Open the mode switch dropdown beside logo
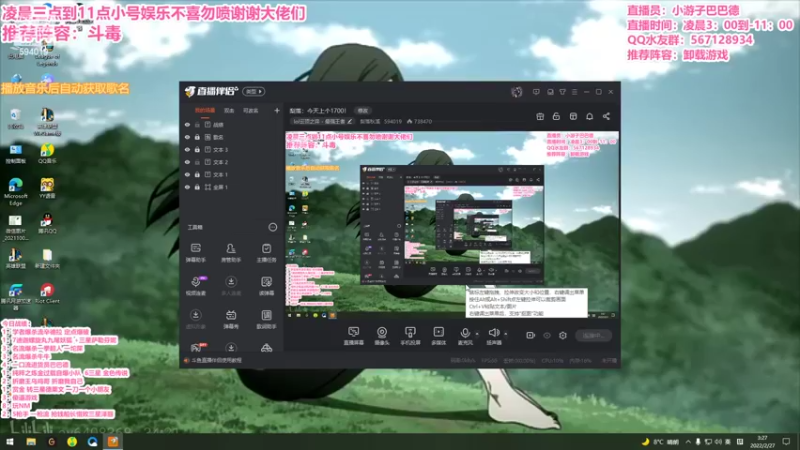Image resolution: width=800 pixels, height=450 pixels. (x=254, y=91)
